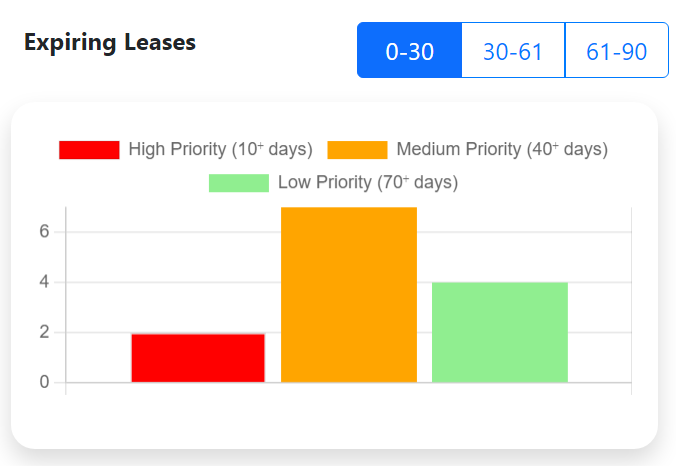Image resolution: width=676 pixels, height=466 pixels.
Task: Select the 0-30 days range button
Action: pyautogui.click(x=409, y=50)
